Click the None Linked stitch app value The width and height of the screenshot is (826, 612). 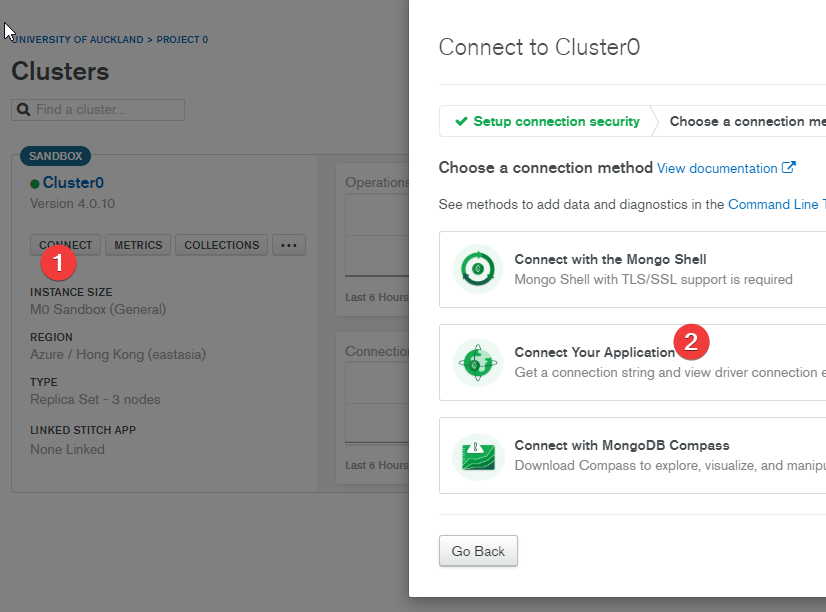67,449
